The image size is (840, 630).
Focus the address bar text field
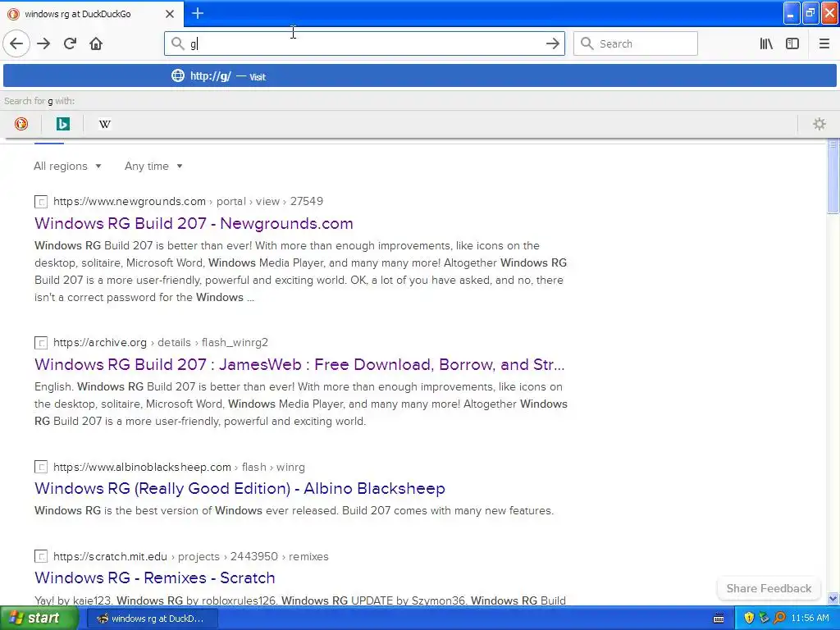364,43
